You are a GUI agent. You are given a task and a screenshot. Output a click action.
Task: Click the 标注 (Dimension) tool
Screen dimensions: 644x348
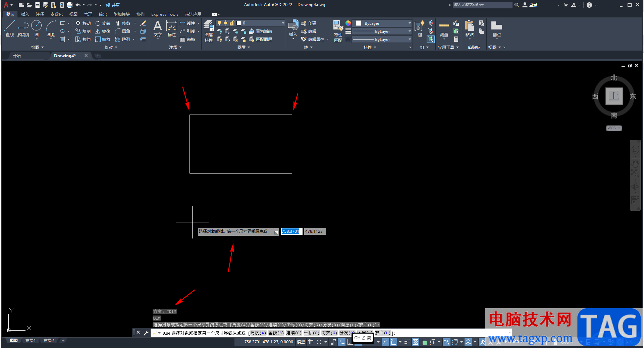point(171,28)
